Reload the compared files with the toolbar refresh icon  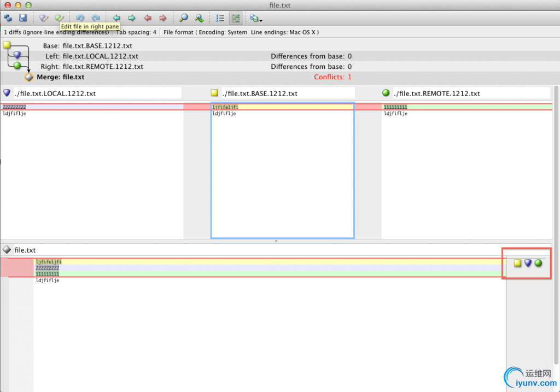[8, 18]
